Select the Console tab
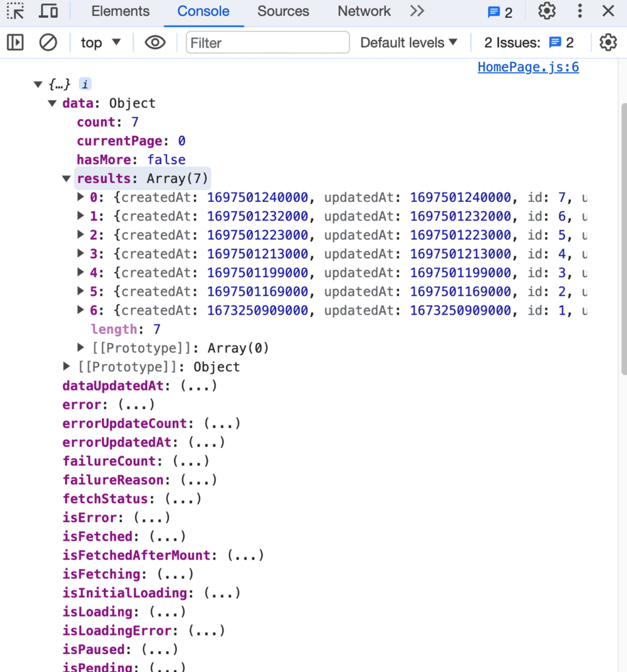 click(x=203, y=11)
